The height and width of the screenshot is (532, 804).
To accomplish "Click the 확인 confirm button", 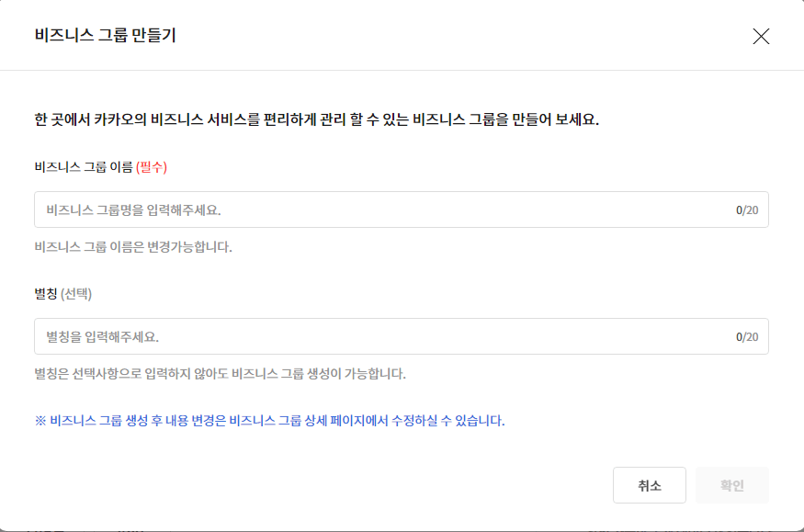I will coord(731,485).
